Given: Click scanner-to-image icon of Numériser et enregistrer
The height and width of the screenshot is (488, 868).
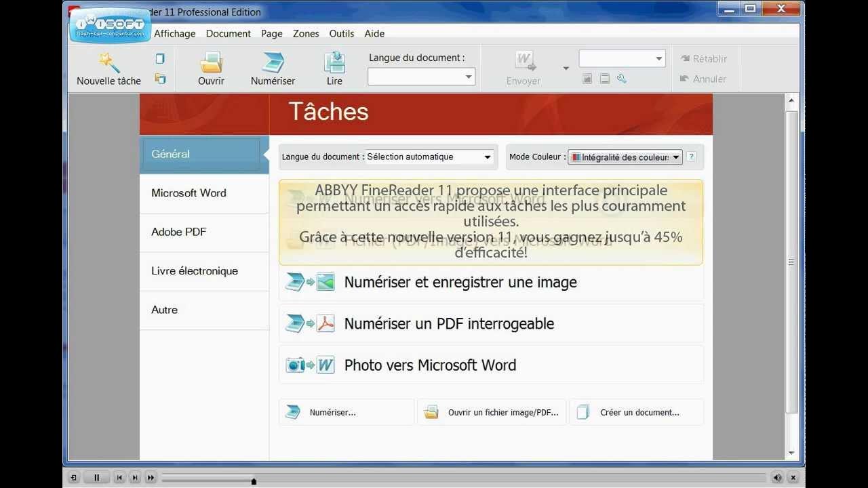Looking at the screenshot, I should [x=310, y=282].
